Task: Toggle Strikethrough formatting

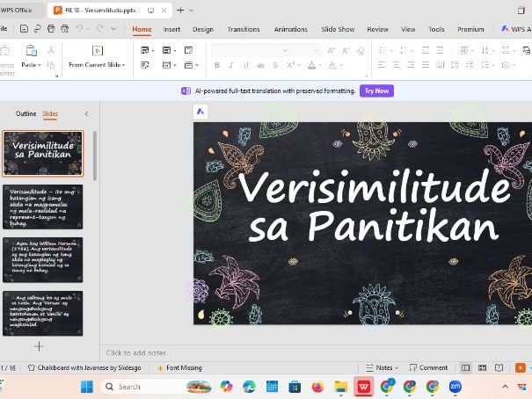Action: pos(260,65)
